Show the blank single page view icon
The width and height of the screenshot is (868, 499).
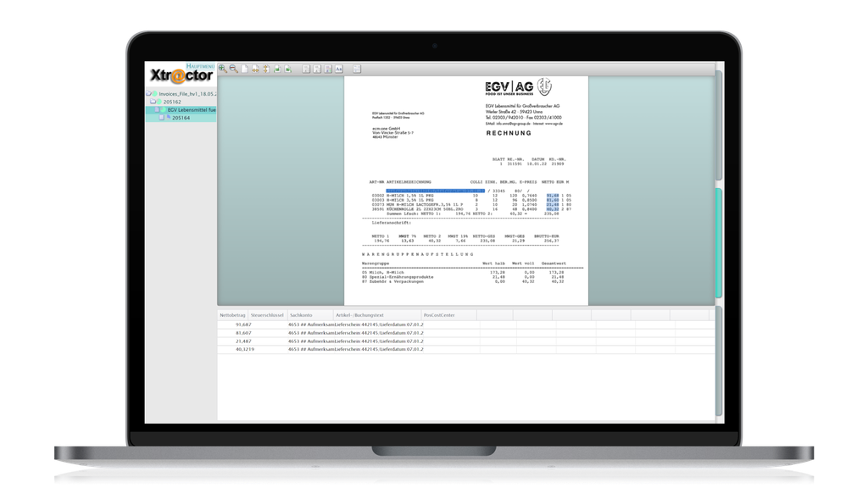245,69
